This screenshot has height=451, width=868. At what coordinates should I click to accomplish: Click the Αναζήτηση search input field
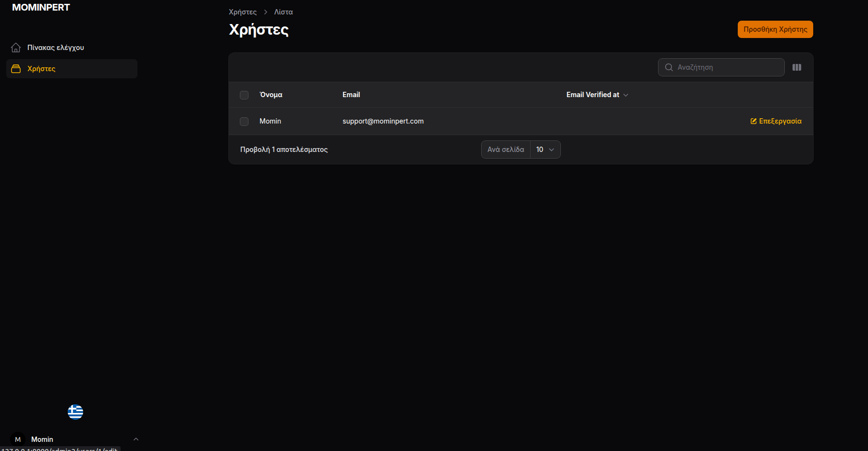pos(721,67)
